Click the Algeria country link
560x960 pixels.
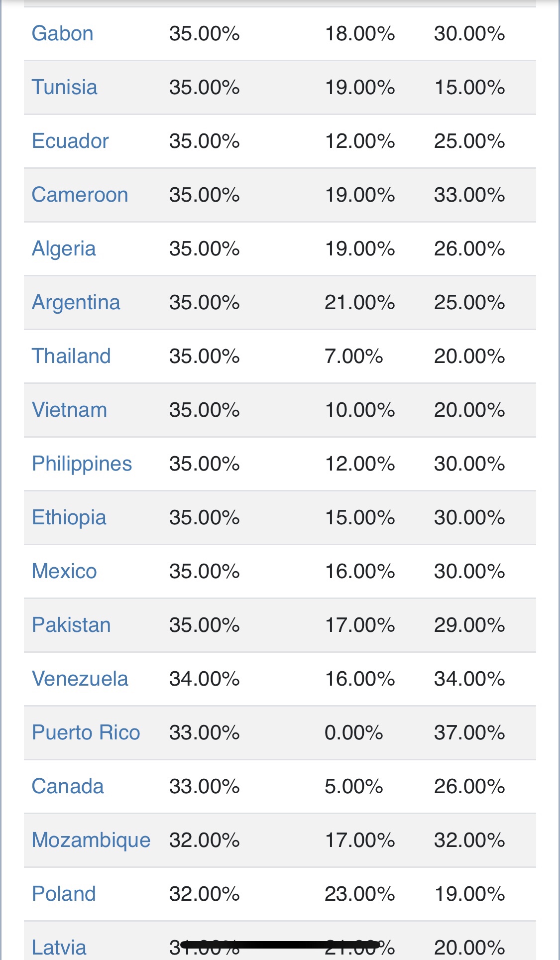(x=64, y=248)
